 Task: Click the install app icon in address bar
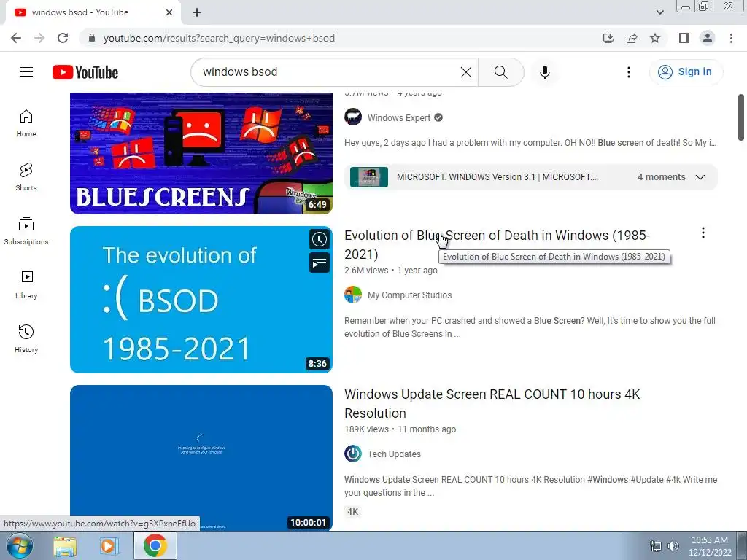tap(608, 38)
